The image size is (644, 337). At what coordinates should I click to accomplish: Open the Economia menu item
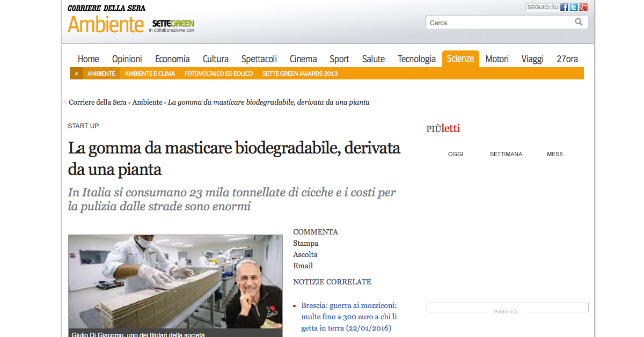click(x=172, y=59)
